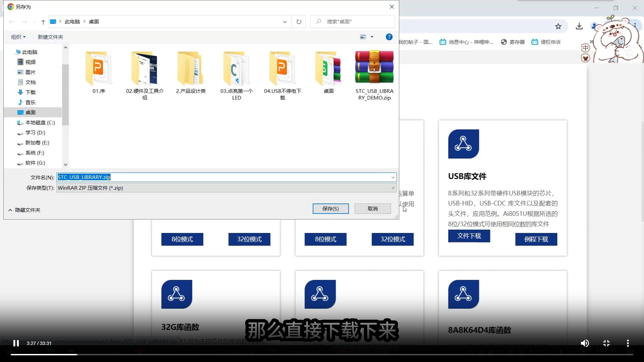Open the 消息中心 bookmark
Viewport: 644px width, 362px height.
(467, 42)
